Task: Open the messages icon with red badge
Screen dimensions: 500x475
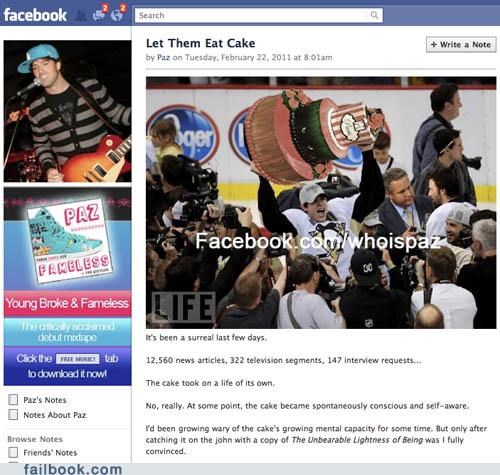Action: (100, 14)
